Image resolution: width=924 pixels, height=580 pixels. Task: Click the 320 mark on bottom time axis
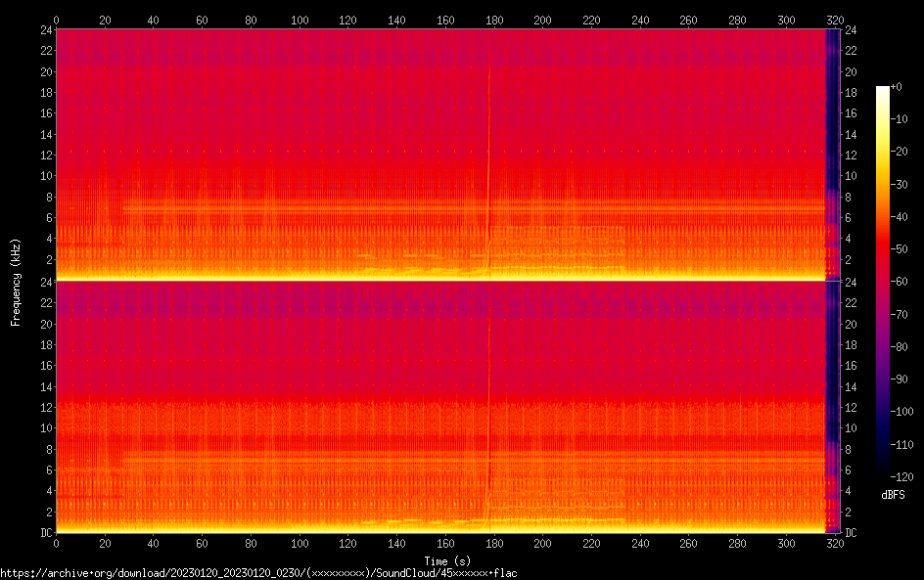835,543
